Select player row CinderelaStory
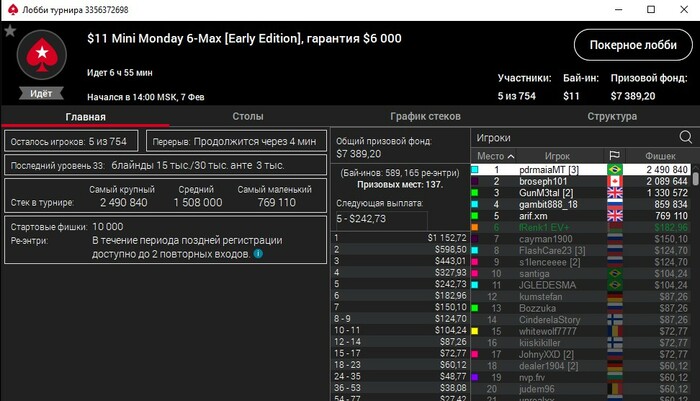The width and height of the screenshot is (700, 401). click(581, 320)
